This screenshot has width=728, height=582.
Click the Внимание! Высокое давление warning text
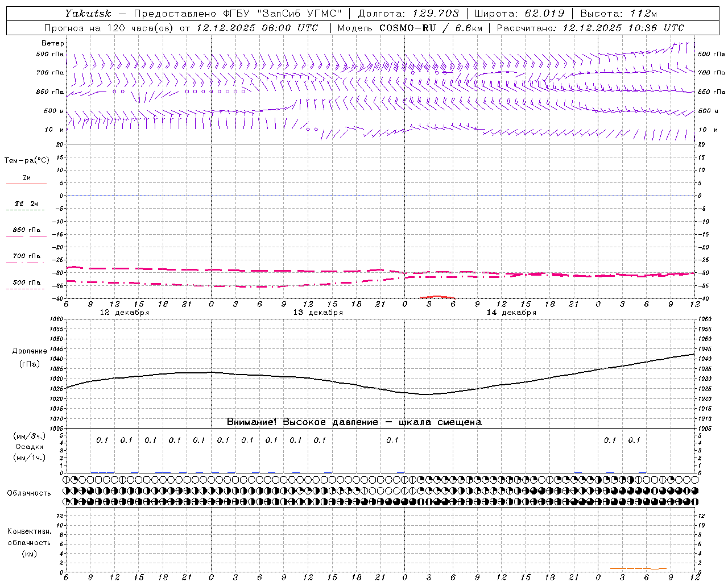tap(354, 422)
